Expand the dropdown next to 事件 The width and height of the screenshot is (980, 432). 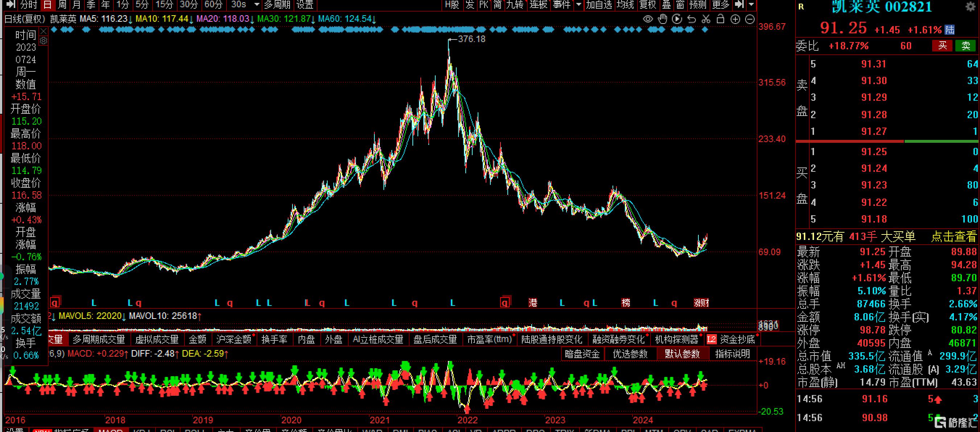coord(579,5)
